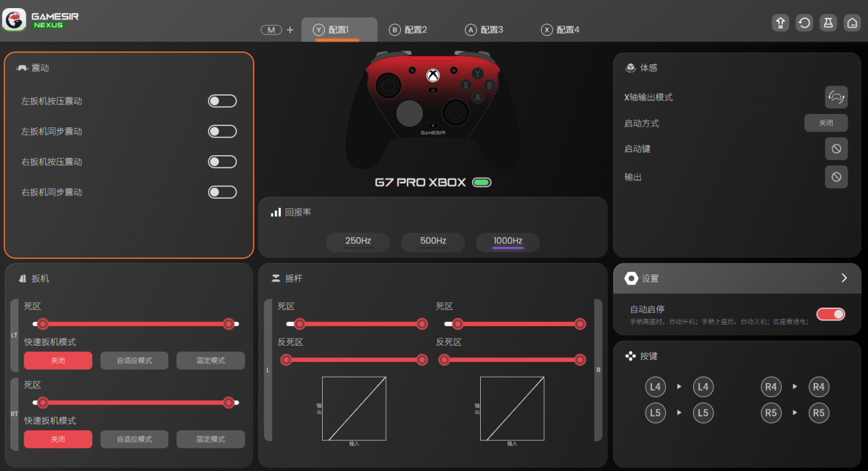868x471 pixels.
Task: Switch to the 配置1 profile tab
Action: click(339, 30)
